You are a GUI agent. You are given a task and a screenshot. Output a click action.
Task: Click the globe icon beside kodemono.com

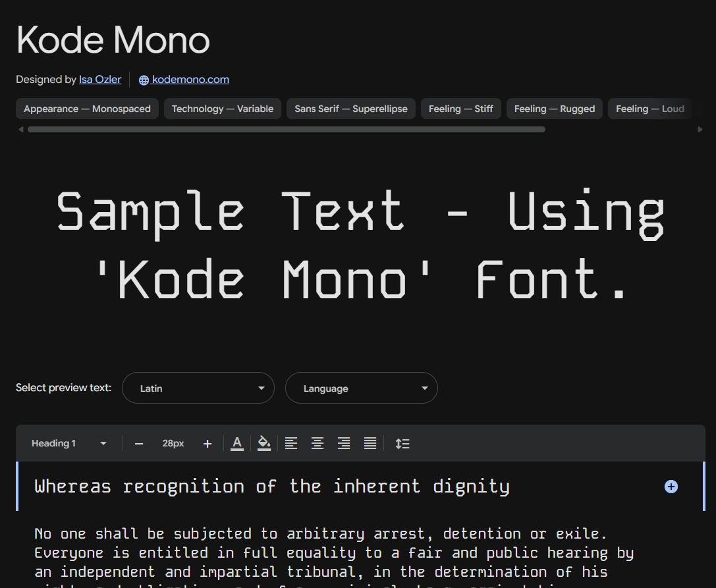pyautogui.click(x=144, y=80)
